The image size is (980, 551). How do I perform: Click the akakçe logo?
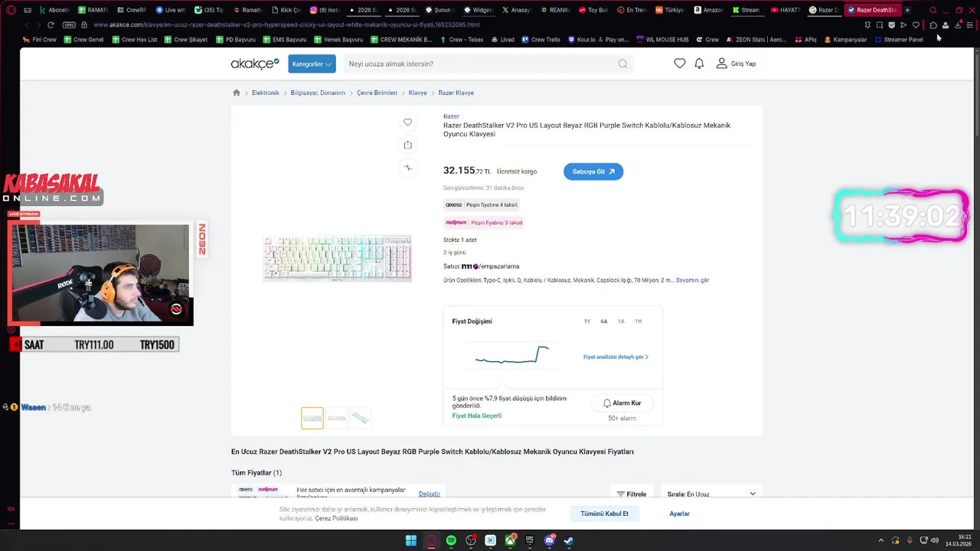(255, 64)
